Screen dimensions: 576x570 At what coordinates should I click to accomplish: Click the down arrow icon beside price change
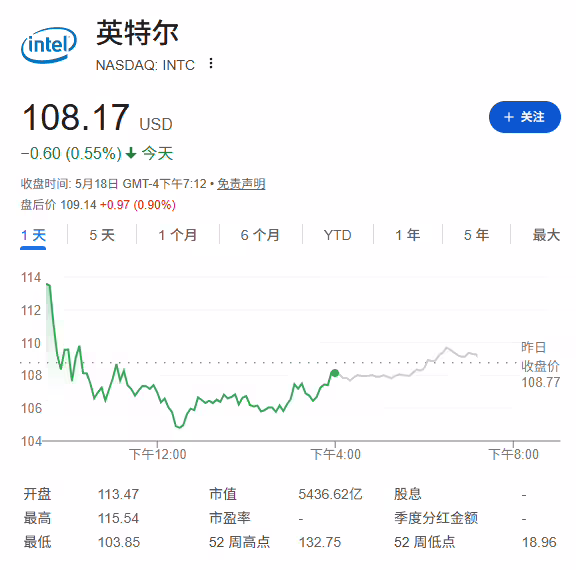(131, 153)
